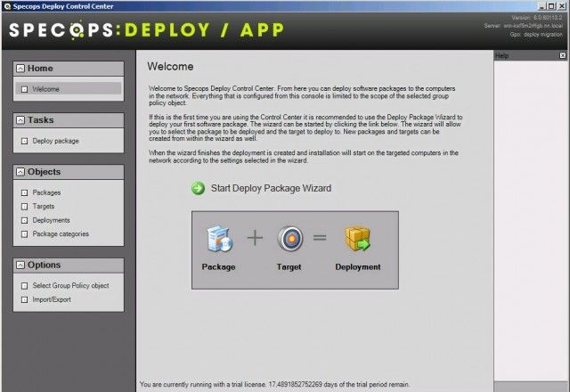The image size is (570, 392).
Task: Click the Target label in diagram
Action: [x=289, y=267]
